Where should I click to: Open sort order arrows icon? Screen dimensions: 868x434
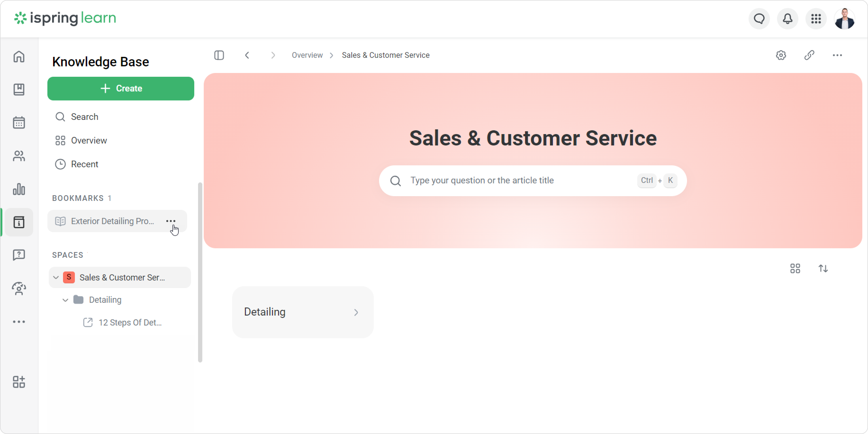[x=823, y=269]
